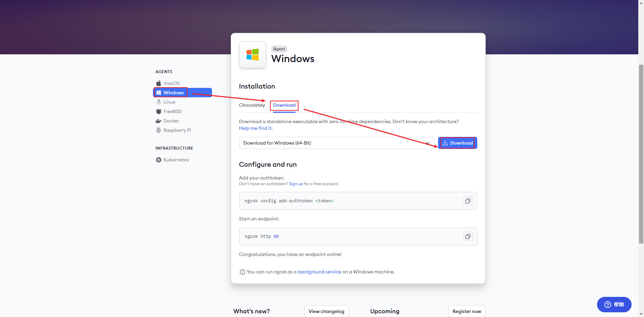Click the Raspberry Pi icon
The width and height of the screenshot is (644, 317).
(159, 130)
